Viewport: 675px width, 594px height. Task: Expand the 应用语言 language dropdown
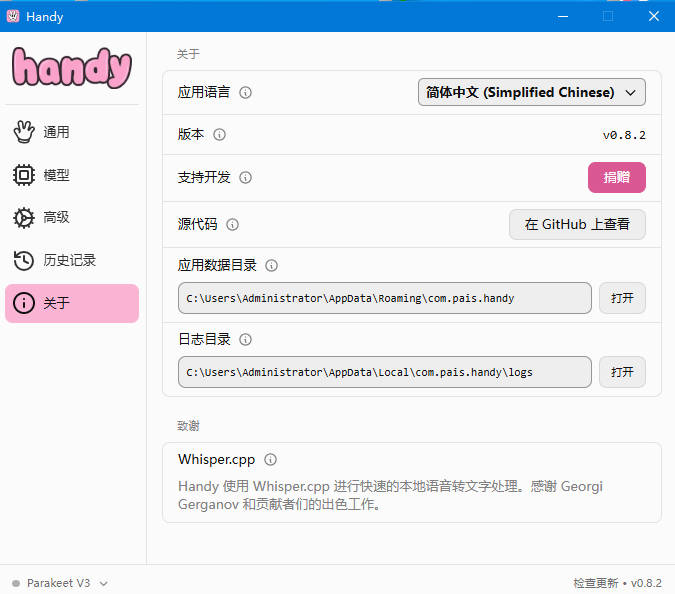pos(531,92)
